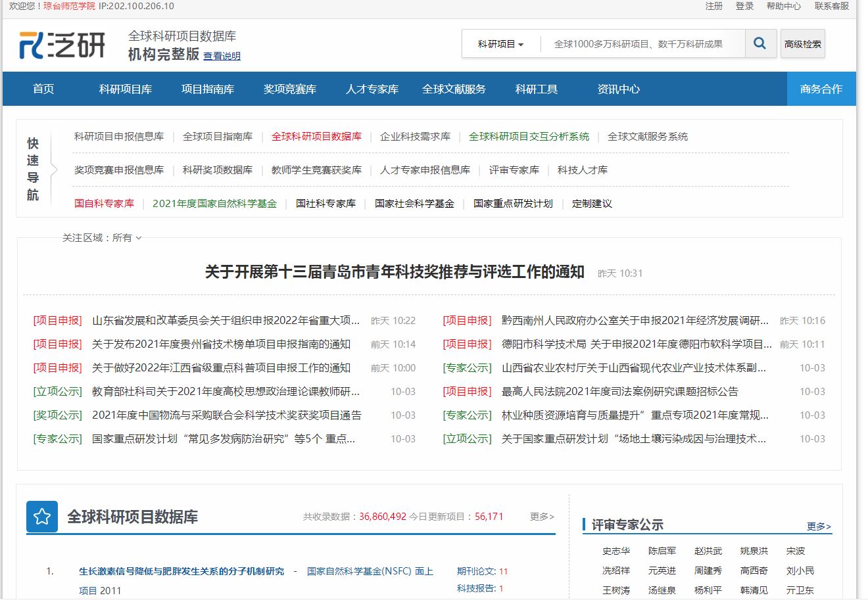Open the 青岛市青年科技奖 headline notice
The height and width of the screenshot is (606, 868).
[x=395, y=272]
